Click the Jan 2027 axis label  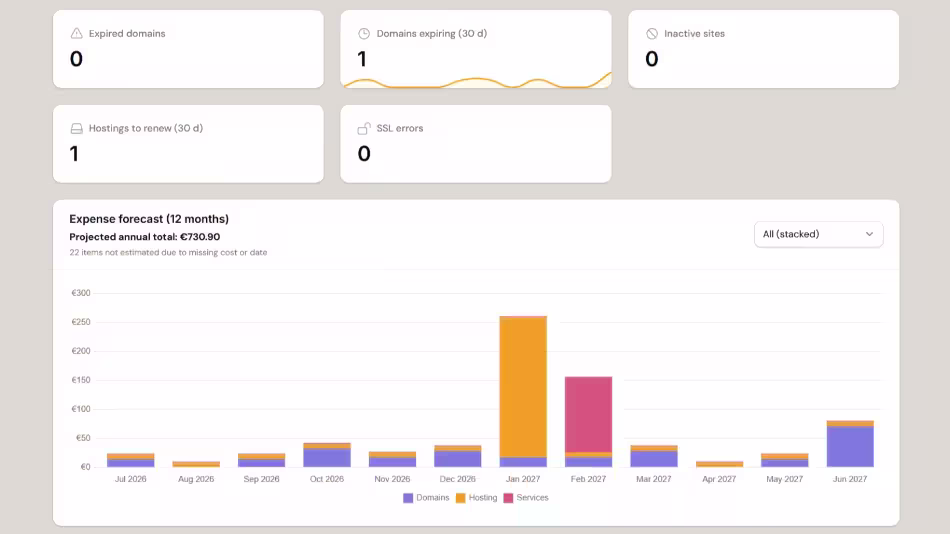[x=523, y=479]
